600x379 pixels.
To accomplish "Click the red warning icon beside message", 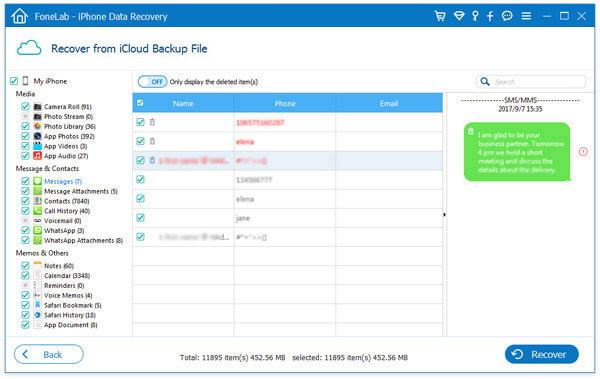I will pos(583,152).
